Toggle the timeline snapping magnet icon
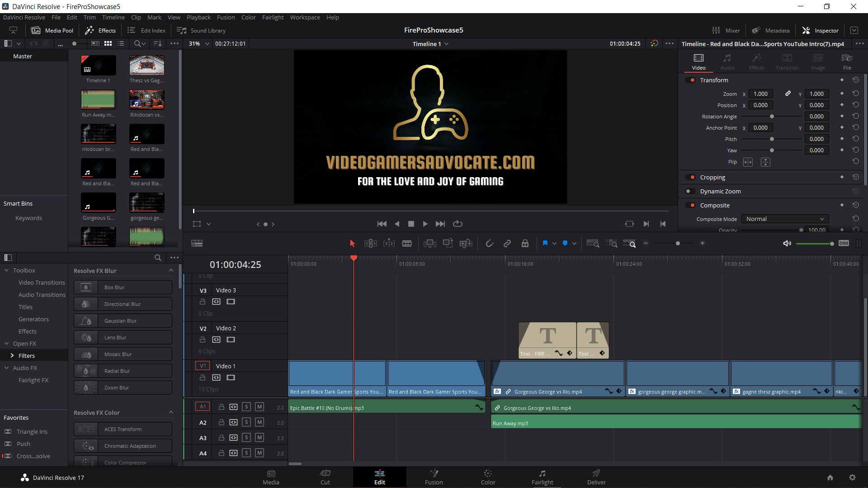 [x=489, y=244]
